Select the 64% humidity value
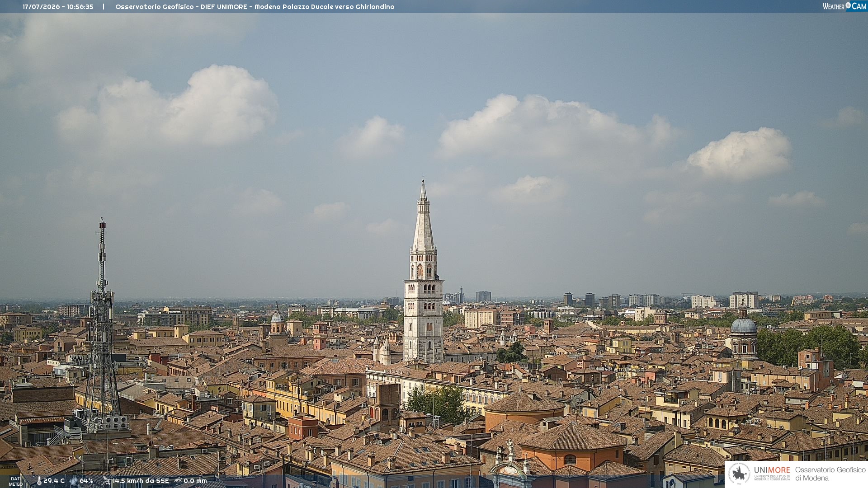Image resolution: width=868 pixels, height=488 pixels. 86,481
